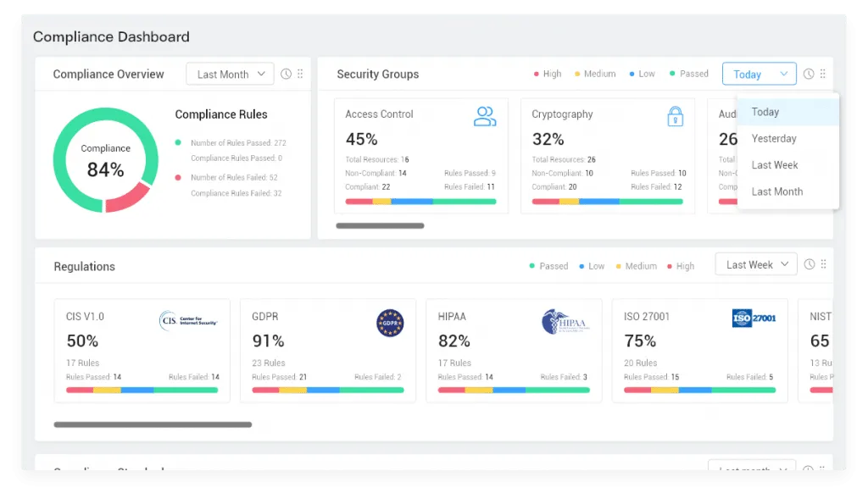Viewport: 868px width, 499px height.
Task: Click Compliance Rules Passed: 0
Action: 236,158
